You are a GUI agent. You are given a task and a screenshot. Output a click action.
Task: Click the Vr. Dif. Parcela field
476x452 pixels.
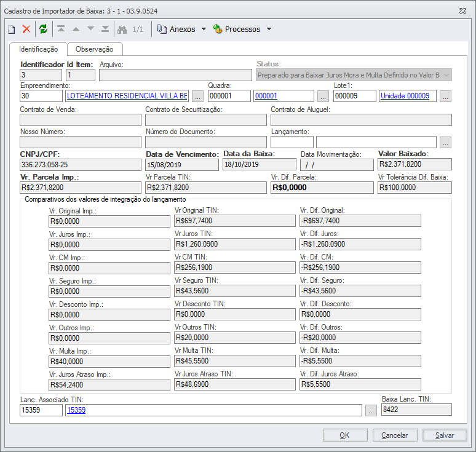point(322,188)
